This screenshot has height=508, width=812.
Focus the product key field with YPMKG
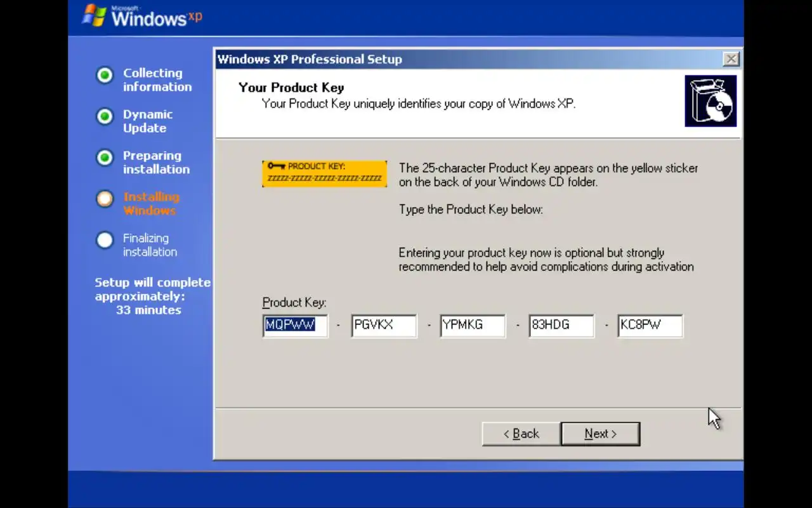point(473,325)
